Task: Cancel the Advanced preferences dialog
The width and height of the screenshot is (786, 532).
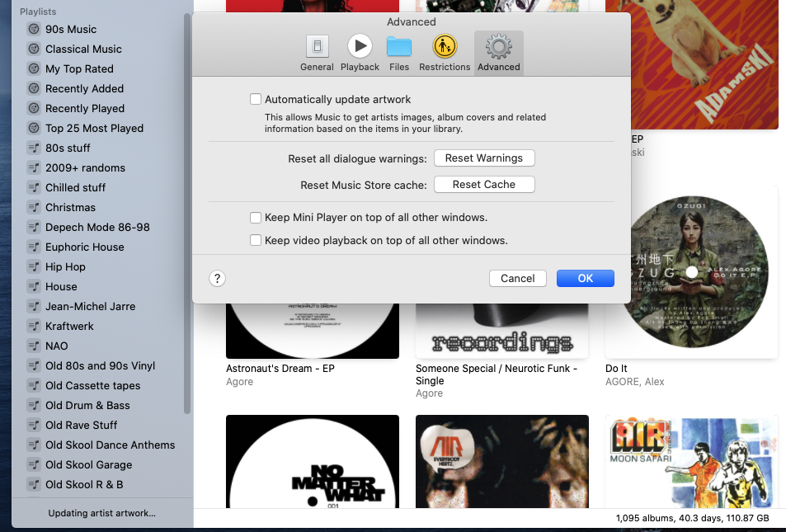Action: click(x=518, y=278)
